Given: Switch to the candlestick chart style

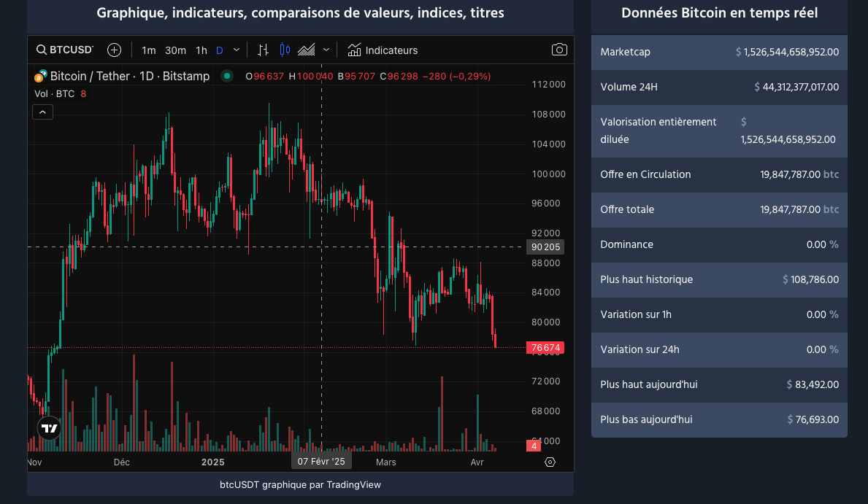Looking at the screenshot, I should (x=285, y=50).
